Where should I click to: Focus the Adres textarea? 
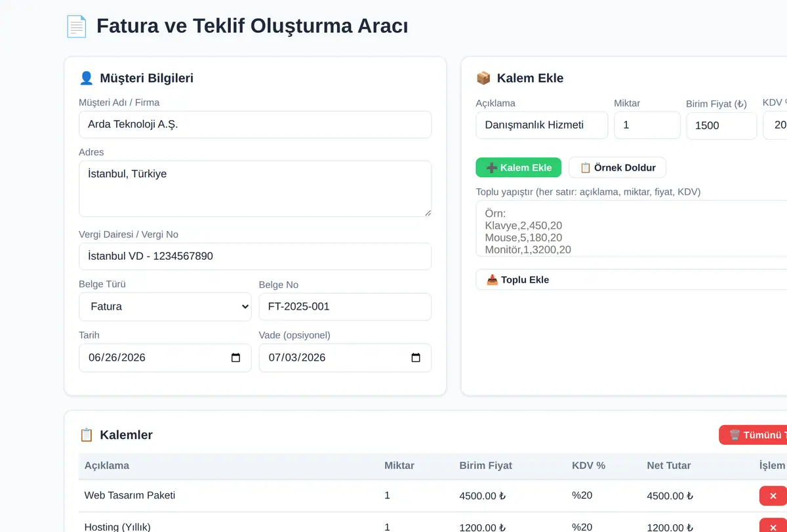[x=255, y=189]
